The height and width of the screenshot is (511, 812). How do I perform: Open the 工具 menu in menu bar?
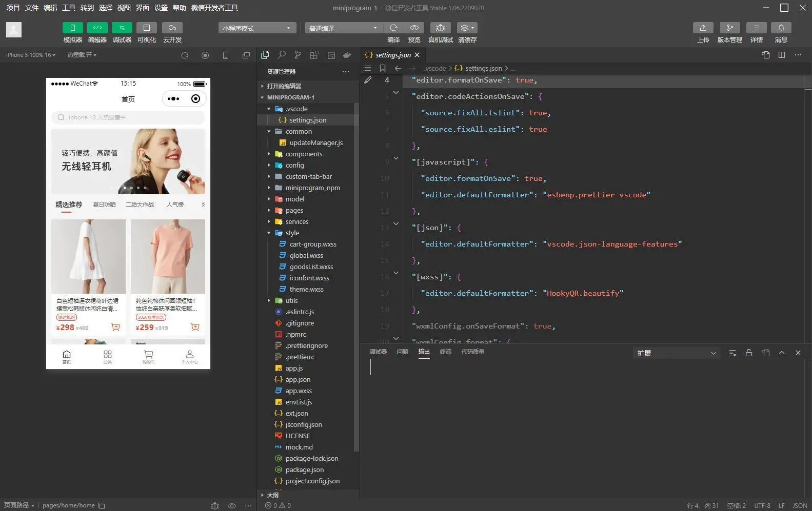click(x=68, y=8)
